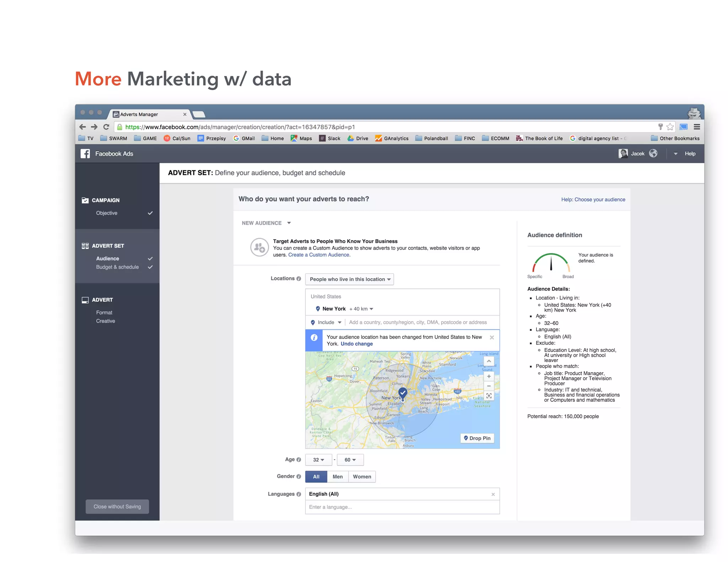Remove English (All) language
The height and width of the screenshot is (562, 728).
(493, 495)
